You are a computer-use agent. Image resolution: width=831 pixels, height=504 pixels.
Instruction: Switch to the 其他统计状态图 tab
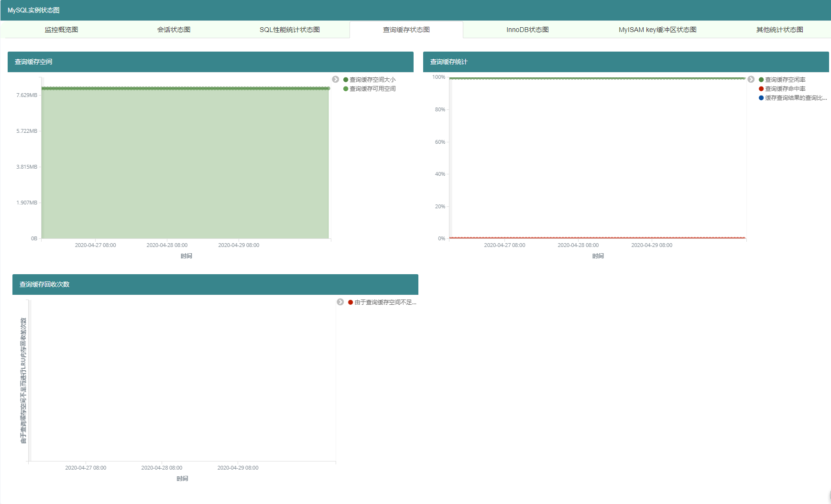(779, 30)
